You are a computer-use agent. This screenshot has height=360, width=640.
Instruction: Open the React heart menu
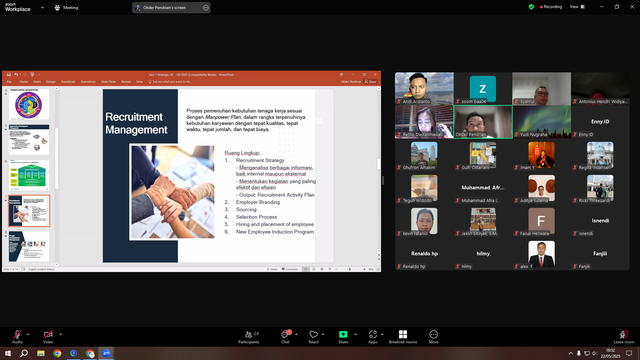pyautogui.click(x=313, y=337)
